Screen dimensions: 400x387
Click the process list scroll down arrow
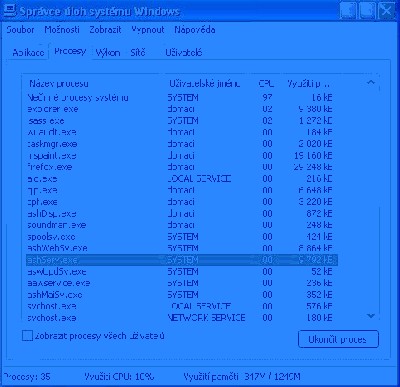[371, 315]
